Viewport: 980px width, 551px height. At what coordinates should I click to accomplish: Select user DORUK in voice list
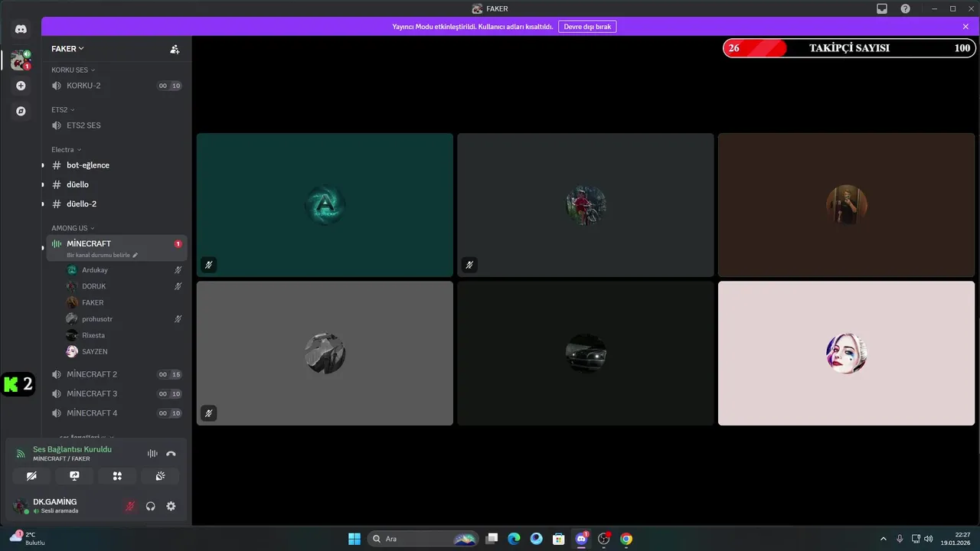pyautogui.click(x=124, y=286)
